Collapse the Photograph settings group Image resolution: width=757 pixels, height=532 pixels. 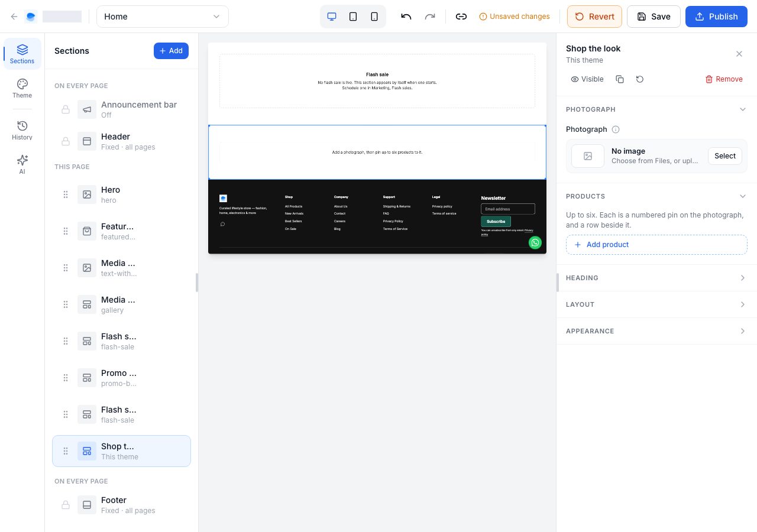656,109
